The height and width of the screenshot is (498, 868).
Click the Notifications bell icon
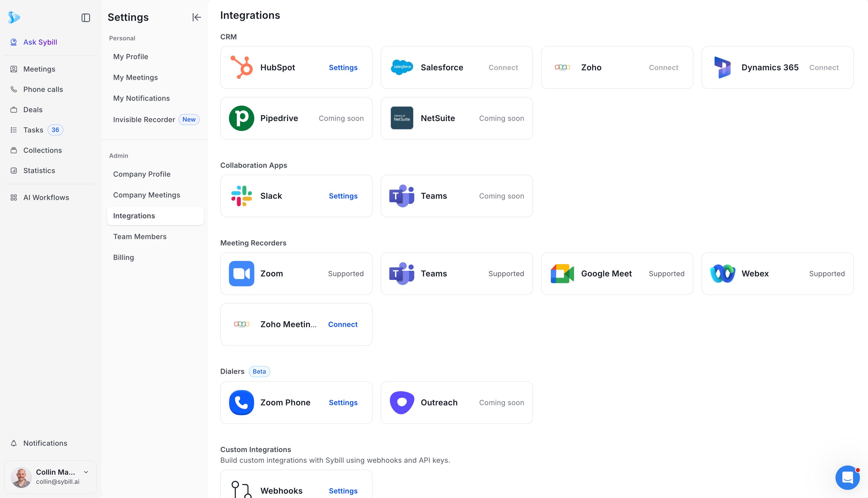tap(14, 443)
